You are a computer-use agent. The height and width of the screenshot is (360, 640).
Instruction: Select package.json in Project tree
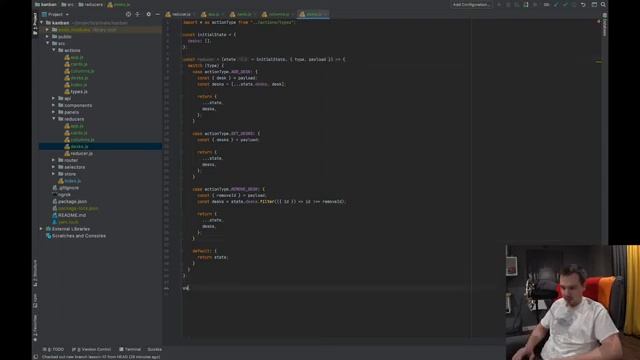[69, 202]
